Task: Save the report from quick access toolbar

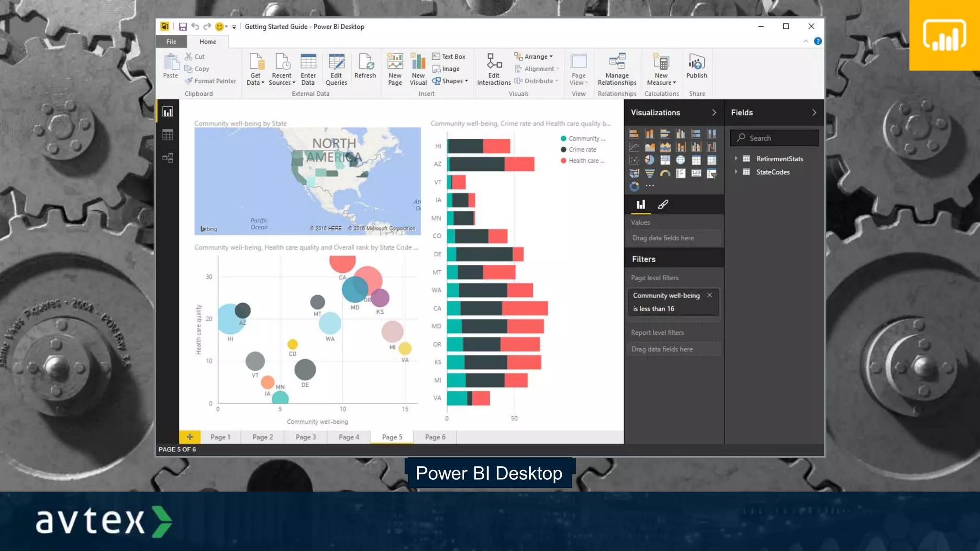Action: point(183,27)
